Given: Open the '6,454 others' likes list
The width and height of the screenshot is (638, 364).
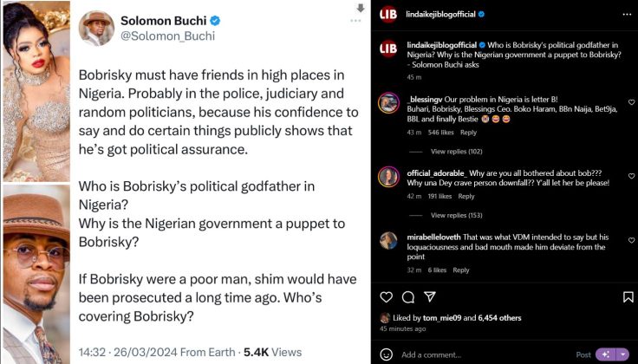Looking at the screenshot, I should [x=499, y=318].
